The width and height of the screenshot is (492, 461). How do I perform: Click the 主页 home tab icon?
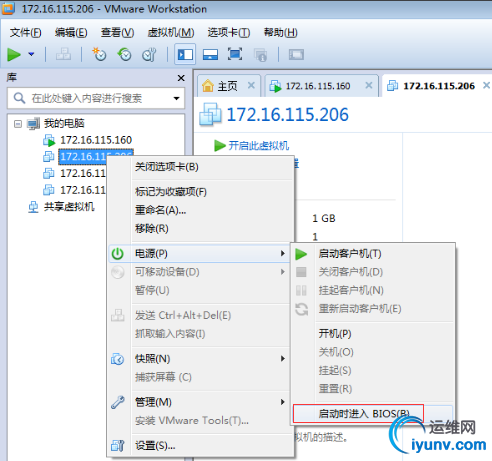[x=208, y=86]
